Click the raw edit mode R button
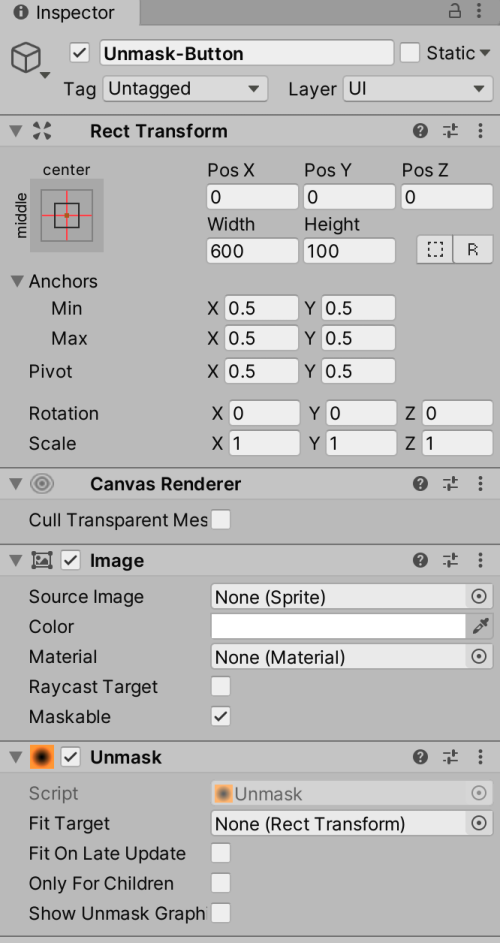The width and height of the screenshot is (500, 943). tap(473, 250)
